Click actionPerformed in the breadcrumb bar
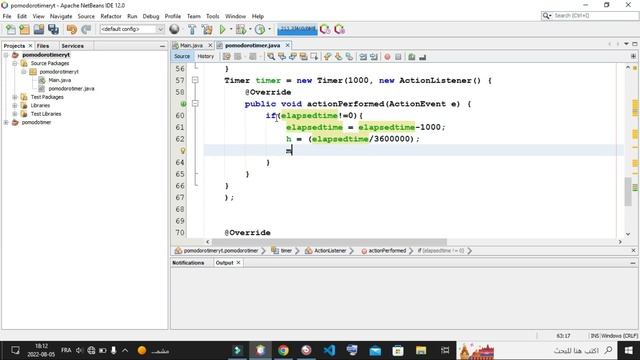The height and width of the screenshot is (360, 640). pos(387,251)
